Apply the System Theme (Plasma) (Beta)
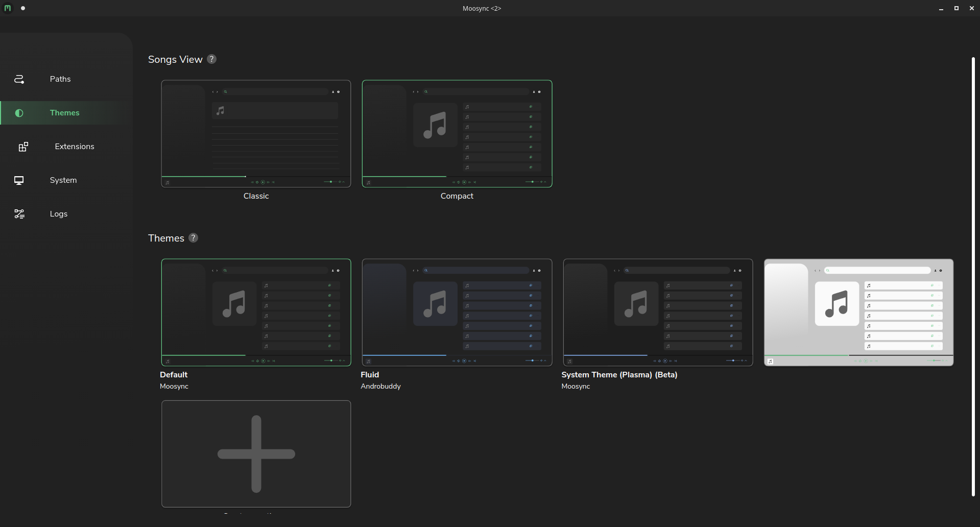Screen dimensions: 980x527 click(x=658, y=313)
